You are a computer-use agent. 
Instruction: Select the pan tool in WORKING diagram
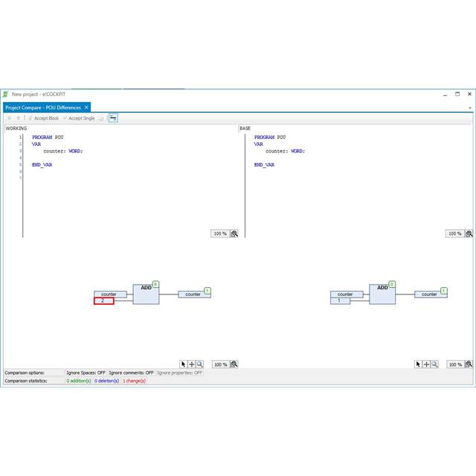[192, 364]
